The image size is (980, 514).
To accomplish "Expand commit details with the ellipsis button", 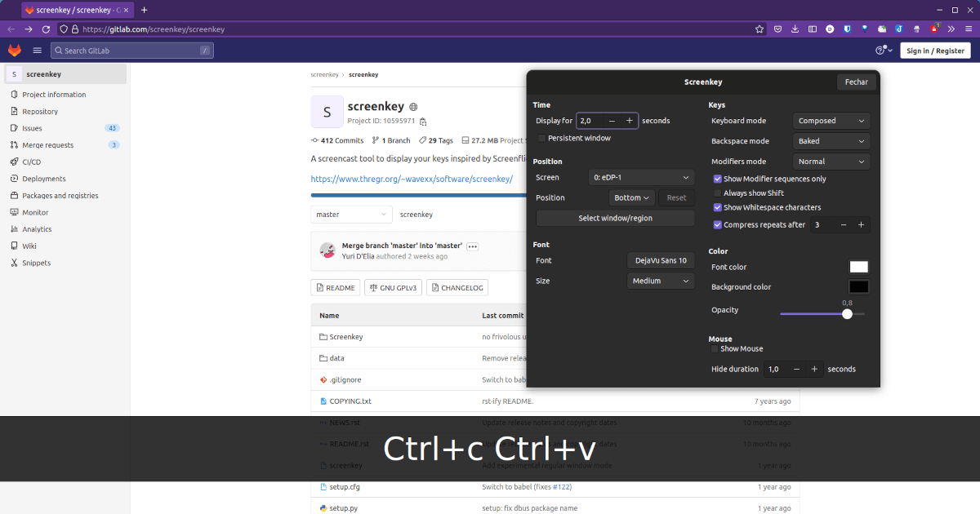I will pyautogui.click(x=472, y=246).
